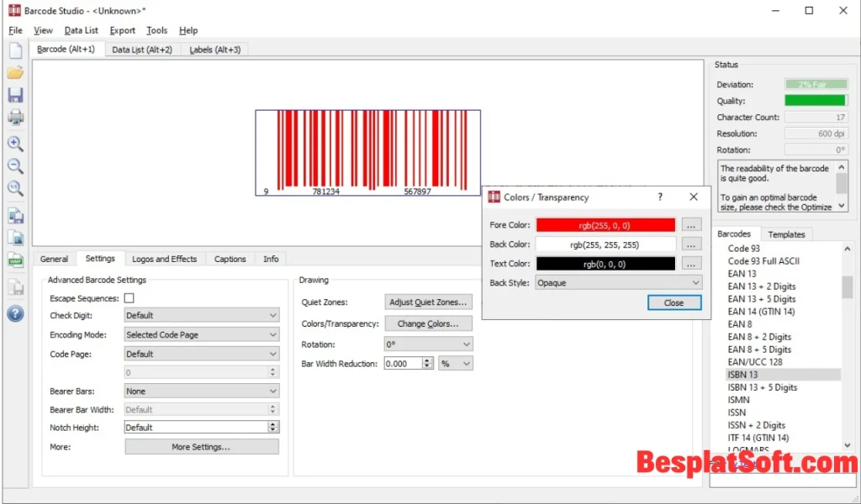The height and width of the screenshot is (504, 861).
Task: Click the red Fore Color swatch
Action: [605, 224]
